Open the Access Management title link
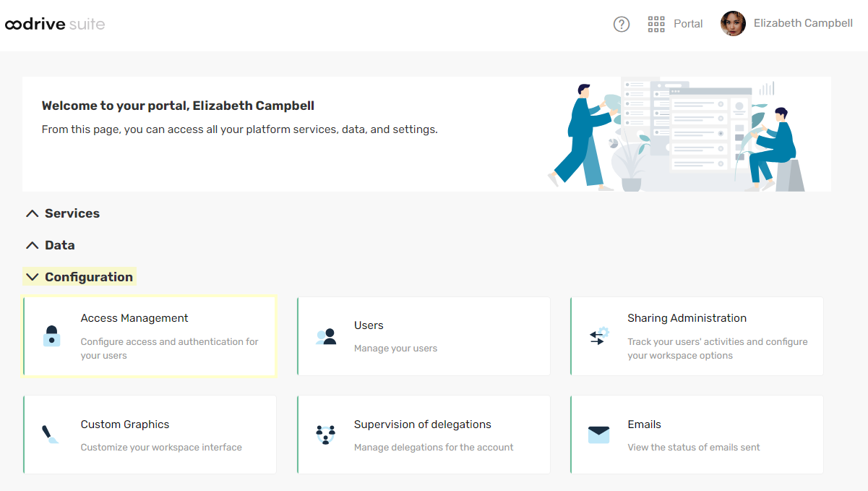868x491 pixels. pyautogui.click(x=134, y=318)
